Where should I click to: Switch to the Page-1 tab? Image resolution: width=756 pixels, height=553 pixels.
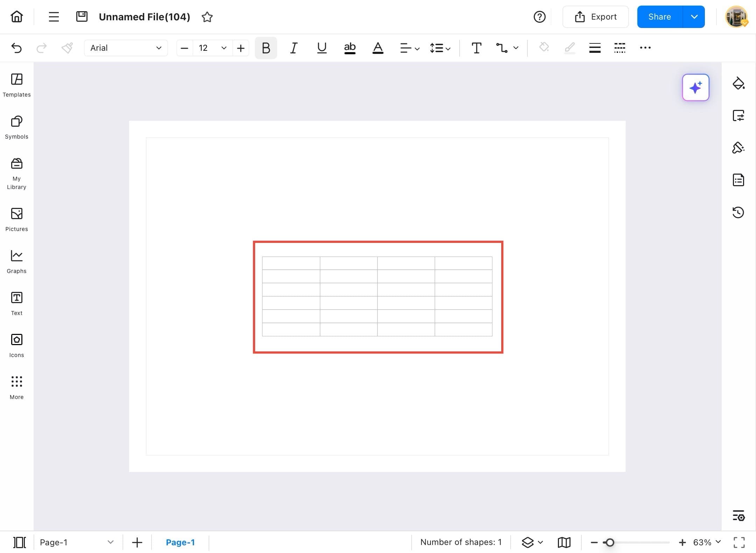(180, 542)
